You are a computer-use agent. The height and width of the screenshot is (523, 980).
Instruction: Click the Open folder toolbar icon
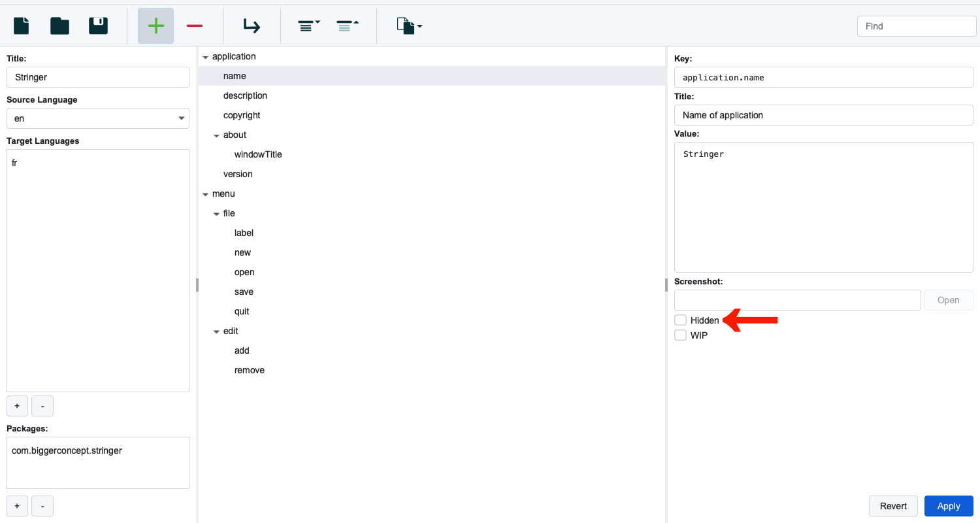point(59,25)
